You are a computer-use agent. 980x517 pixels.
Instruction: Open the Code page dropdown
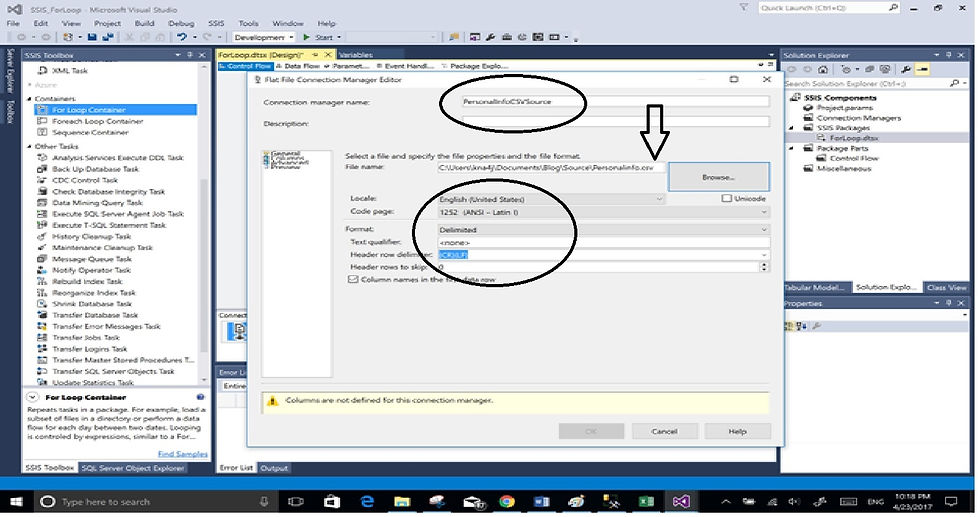click(764, 212)
